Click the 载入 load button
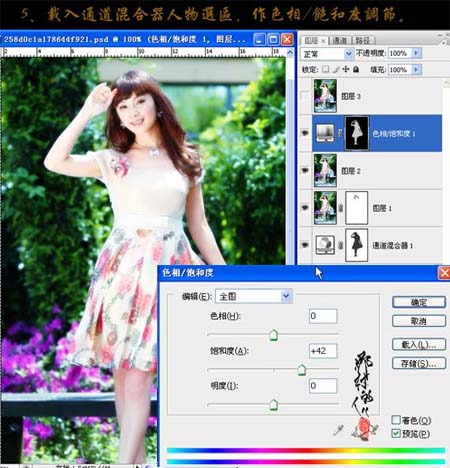 coord(419,344)
